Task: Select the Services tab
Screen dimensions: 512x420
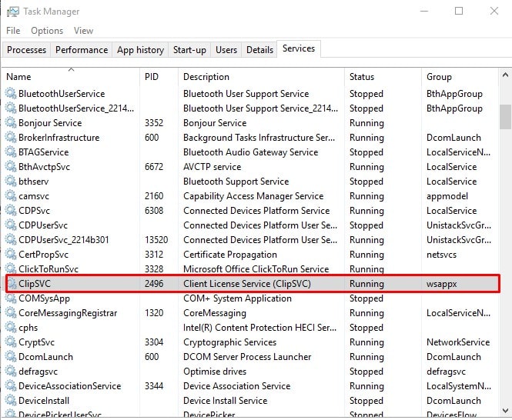Action: coord(299,48)
